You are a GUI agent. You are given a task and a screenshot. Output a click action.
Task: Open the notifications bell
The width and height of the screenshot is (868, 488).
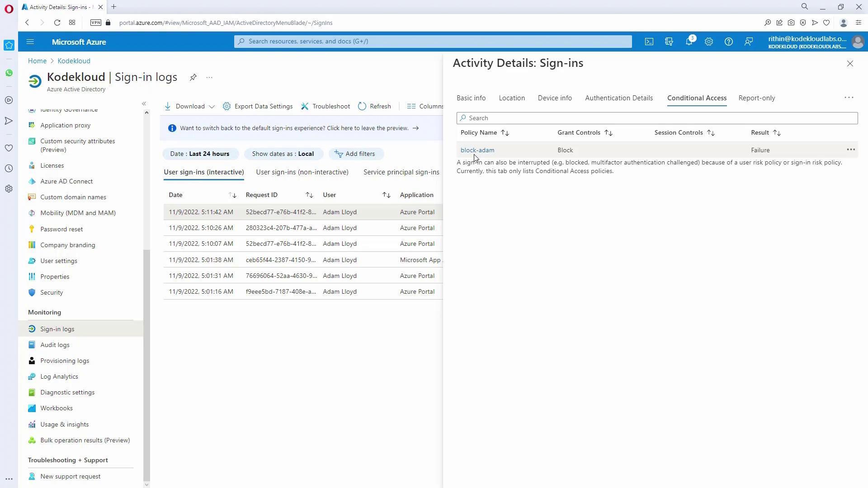[x=689, y=42]
